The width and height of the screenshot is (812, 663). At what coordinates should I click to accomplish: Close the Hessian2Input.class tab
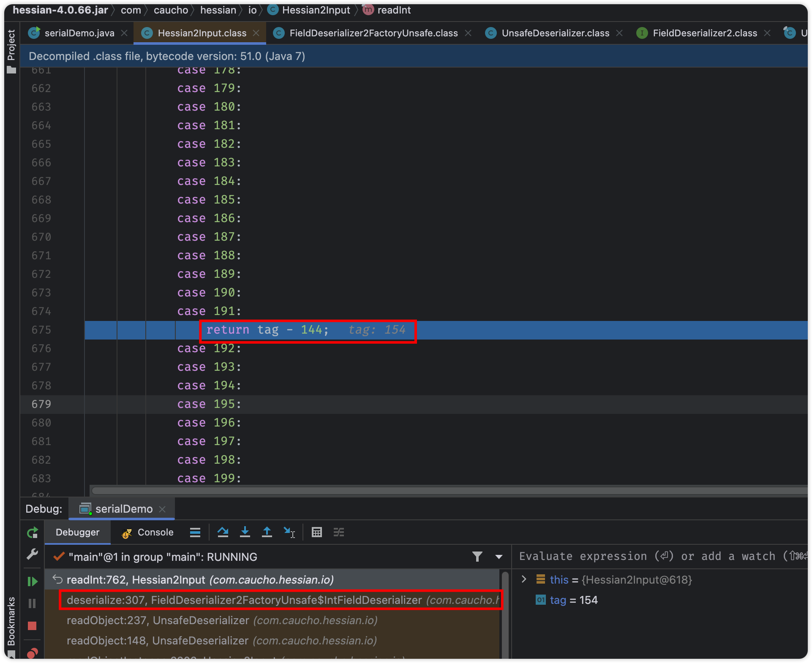256,33
